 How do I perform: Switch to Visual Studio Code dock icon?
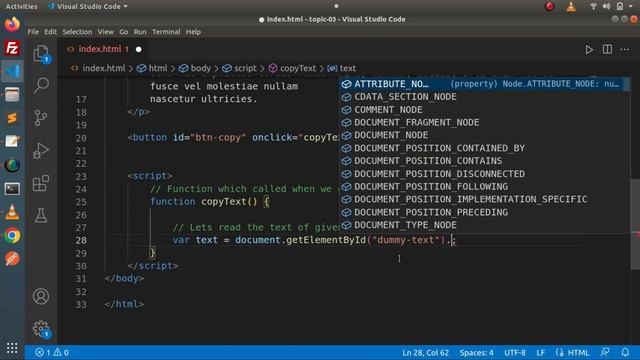click(12, 71)
